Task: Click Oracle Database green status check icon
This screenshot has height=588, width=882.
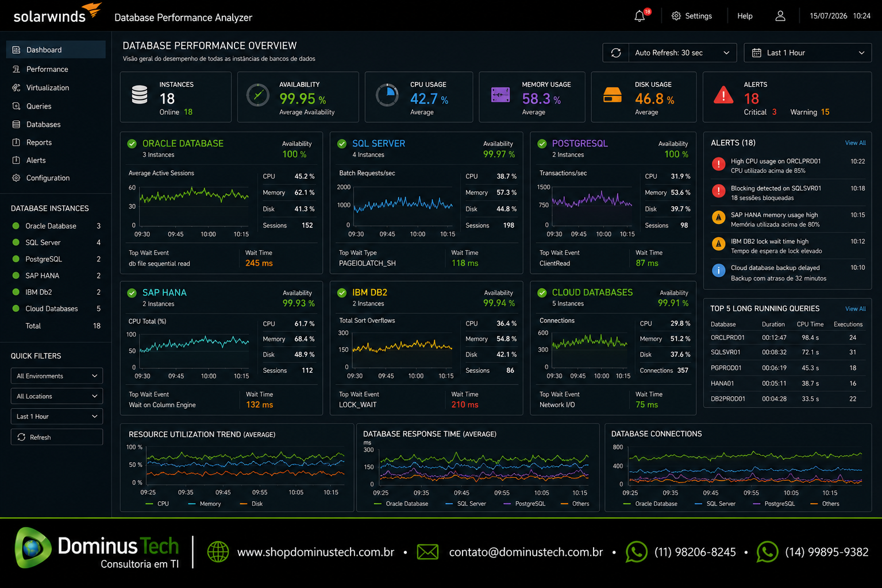Action: [132, 144]
